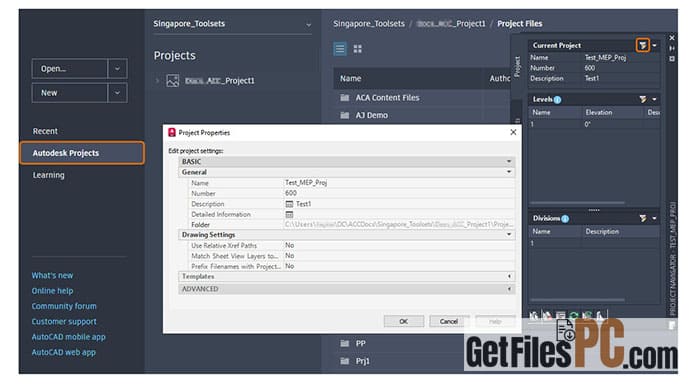This screenshot has width=700, height=384.
Task: Click the blue info icon beside Divisions
Action: click(x=565, y=218)
